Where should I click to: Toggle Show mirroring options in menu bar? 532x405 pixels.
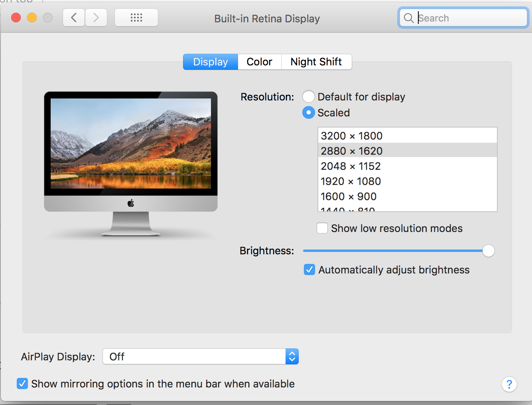tap(22, 384)
